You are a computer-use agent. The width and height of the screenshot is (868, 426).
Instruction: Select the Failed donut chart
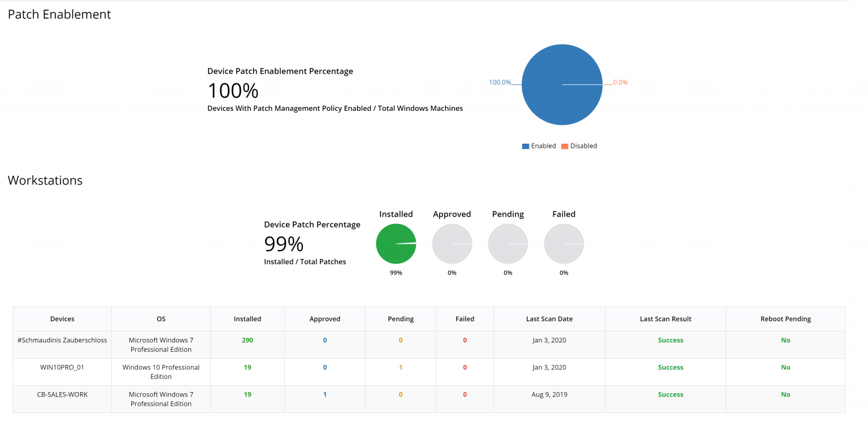coord(563,243)
